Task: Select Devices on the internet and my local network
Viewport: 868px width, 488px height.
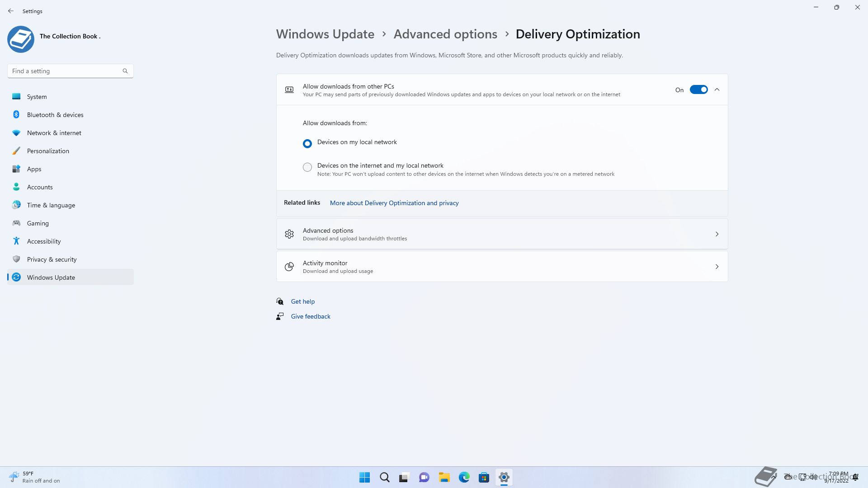Action: [307, 167]
